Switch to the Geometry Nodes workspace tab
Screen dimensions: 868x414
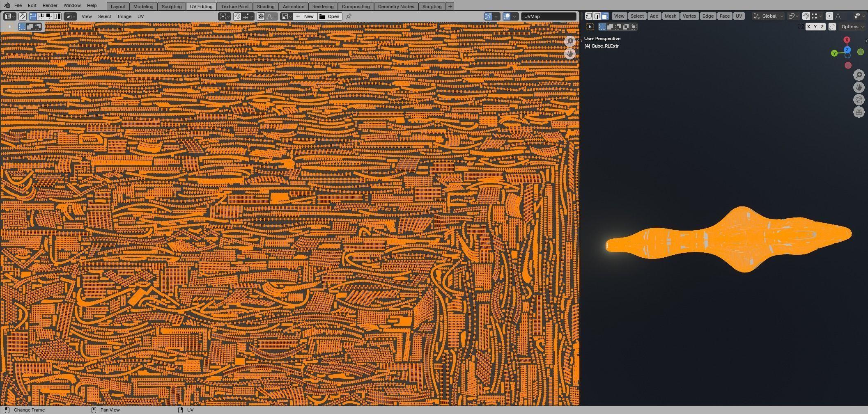(396, 7)
